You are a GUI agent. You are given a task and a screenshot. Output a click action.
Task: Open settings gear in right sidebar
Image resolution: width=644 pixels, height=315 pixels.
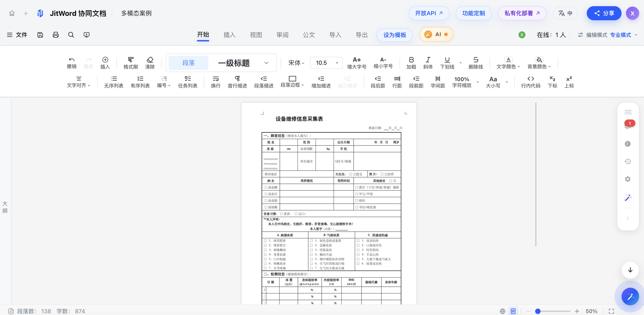[x=628, y=179]
